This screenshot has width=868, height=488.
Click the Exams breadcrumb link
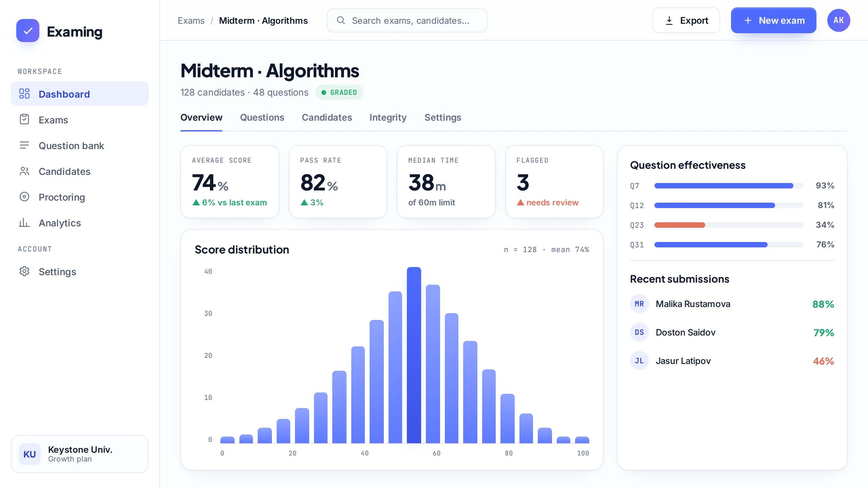[191, 21]
